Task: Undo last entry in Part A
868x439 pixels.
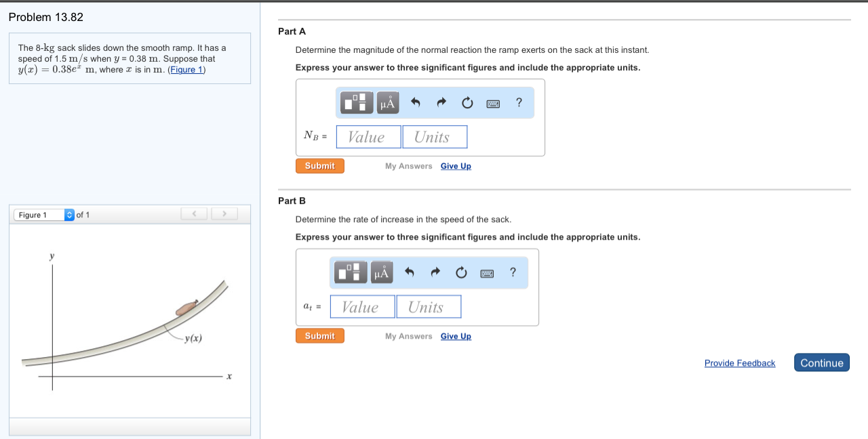Action: pos(416,103)
